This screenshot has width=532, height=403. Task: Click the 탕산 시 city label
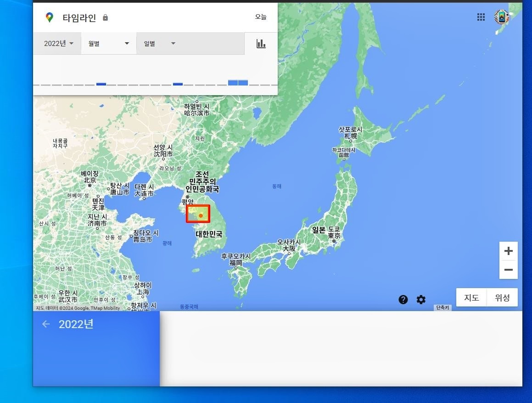pos(120,188)
